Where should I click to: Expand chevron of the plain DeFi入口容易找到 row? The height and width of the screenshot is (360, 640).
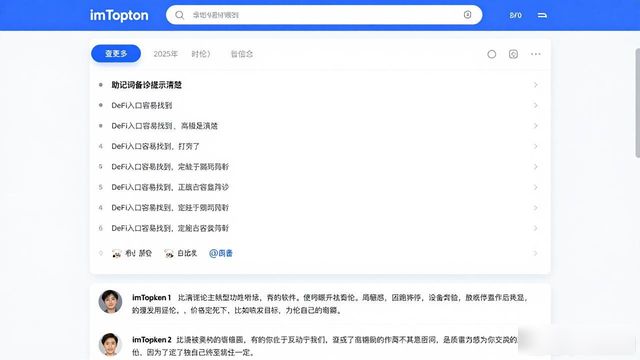pos(536,105)
